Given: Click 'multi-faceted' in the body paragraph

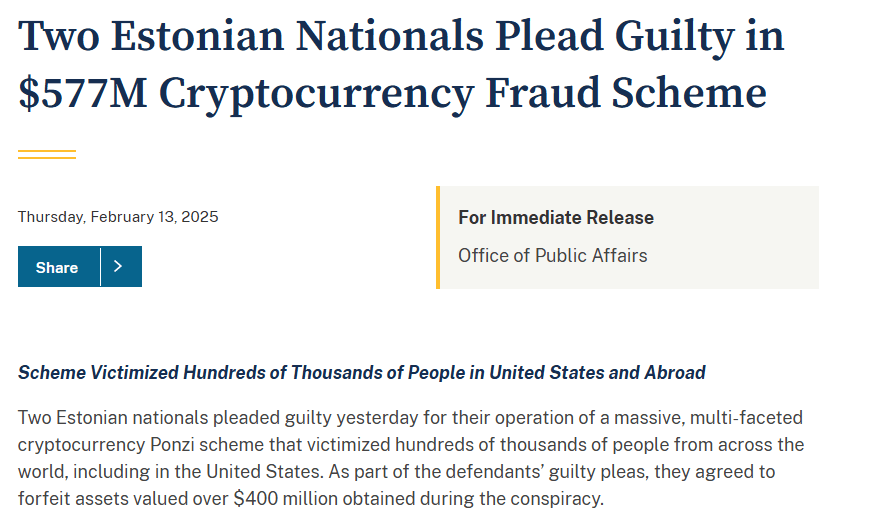Looking at the screenshot, I should coord(746,417).
